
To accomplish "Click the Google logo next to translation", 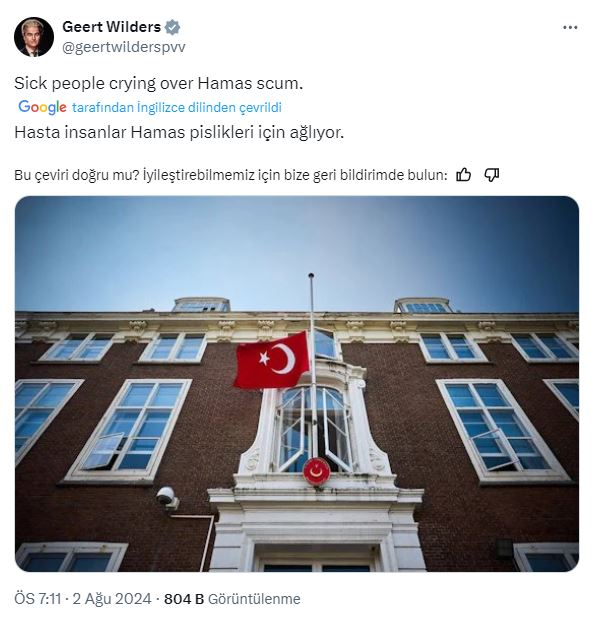I will [42, 107].
